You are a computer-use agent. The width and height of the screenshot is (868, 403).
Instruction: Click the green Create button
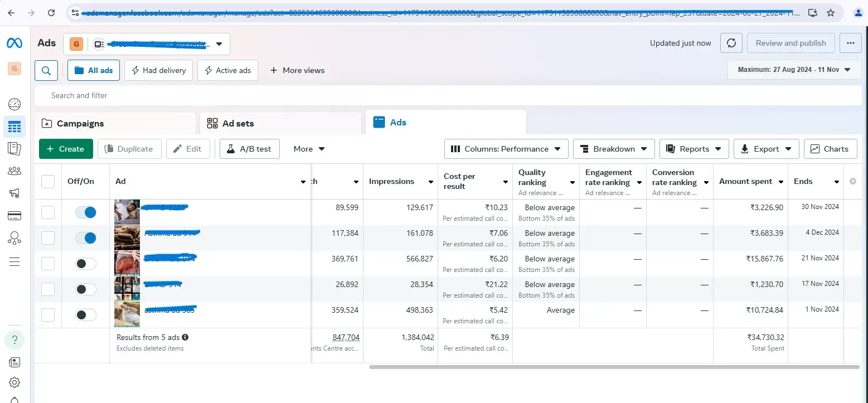66,149
